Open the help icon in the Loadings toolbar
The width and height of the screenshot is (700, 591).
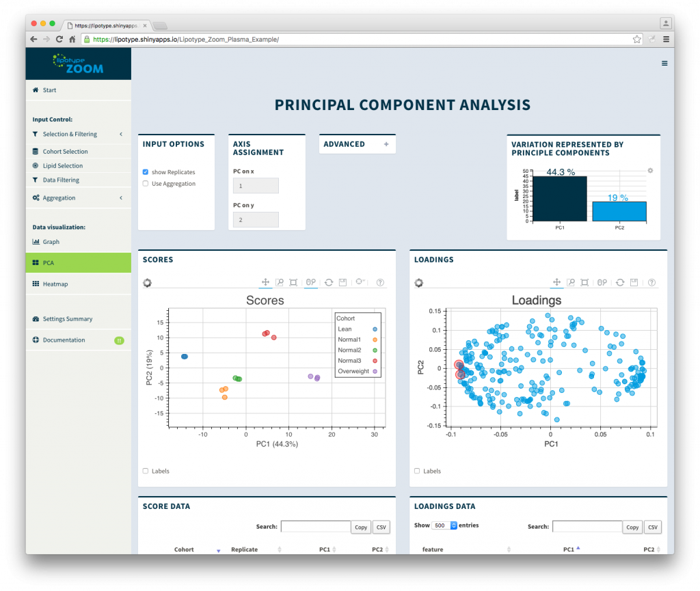[x=651, y=282]
